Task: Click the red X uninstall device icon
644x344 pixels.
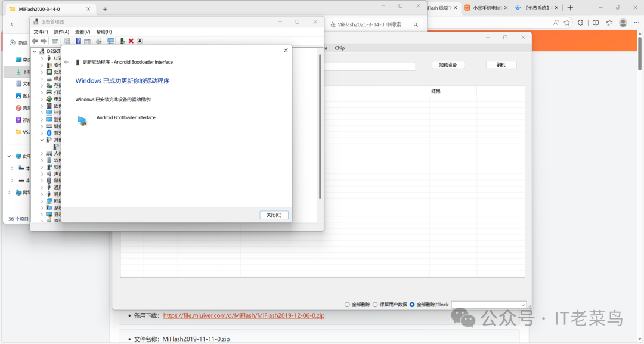Action: [131, 41]
